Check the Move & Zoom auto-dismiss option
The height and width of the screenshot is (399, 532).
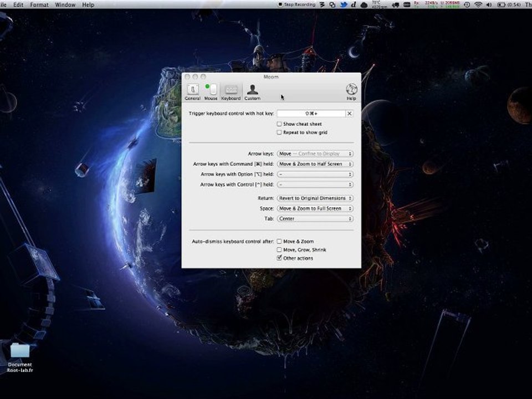coord(279,242)
